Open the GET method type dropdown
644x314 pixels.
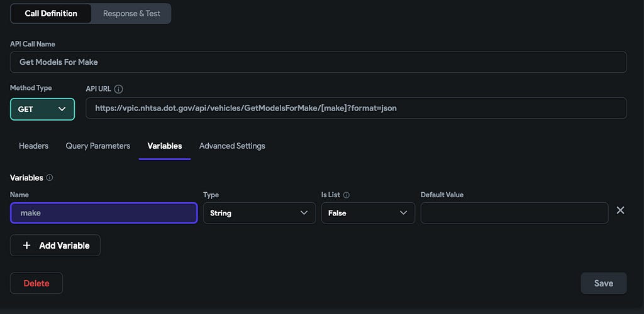(x=42, y=109)
